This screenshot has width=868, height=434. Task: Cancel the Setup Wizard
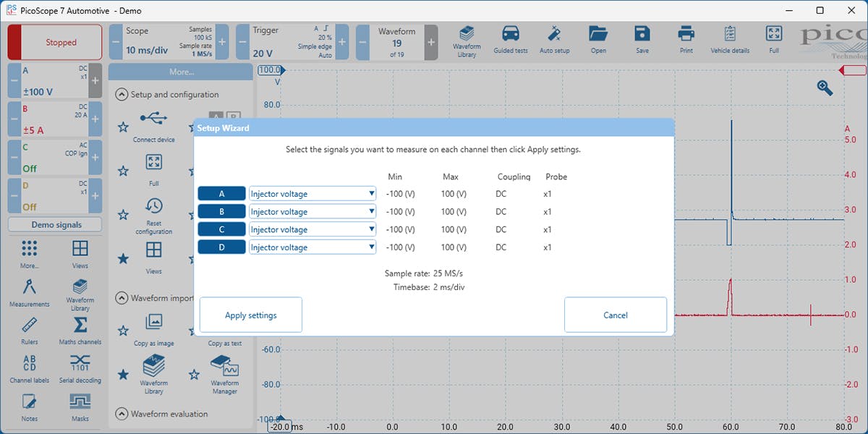coord(616,314)
